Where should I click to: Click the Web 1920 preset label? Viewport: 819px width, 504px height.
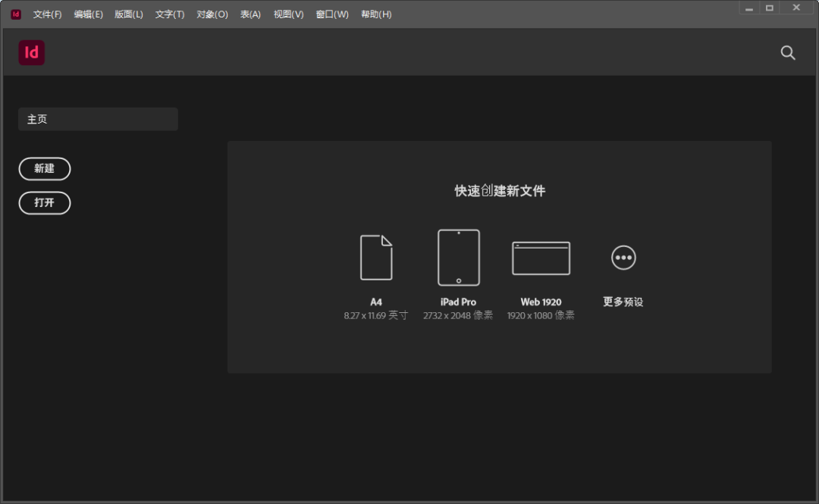(541, 302)
